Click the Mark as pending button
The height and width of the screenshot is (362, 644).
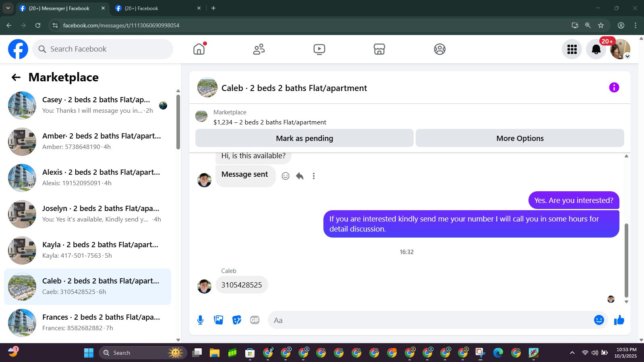point(304,138)
